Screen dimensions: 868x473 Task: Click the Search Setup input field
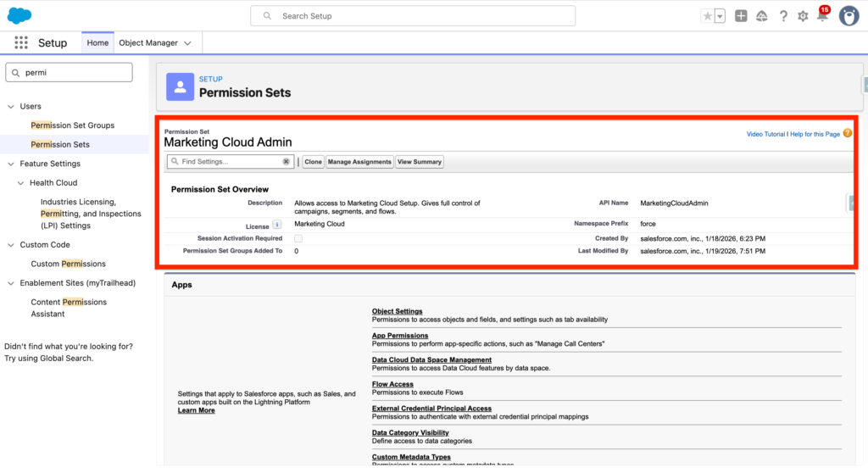tap(413, 16)
